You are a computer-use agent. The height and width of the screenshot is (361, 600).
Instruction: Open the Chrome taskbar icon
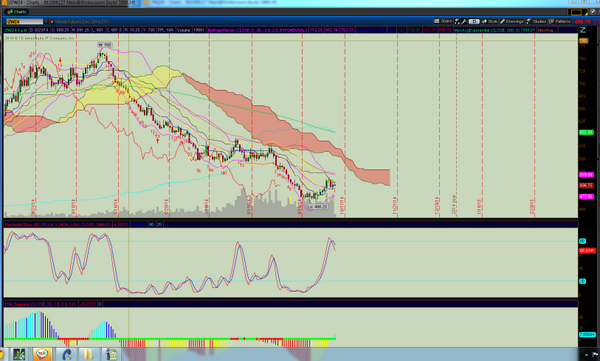click(1, 354)
